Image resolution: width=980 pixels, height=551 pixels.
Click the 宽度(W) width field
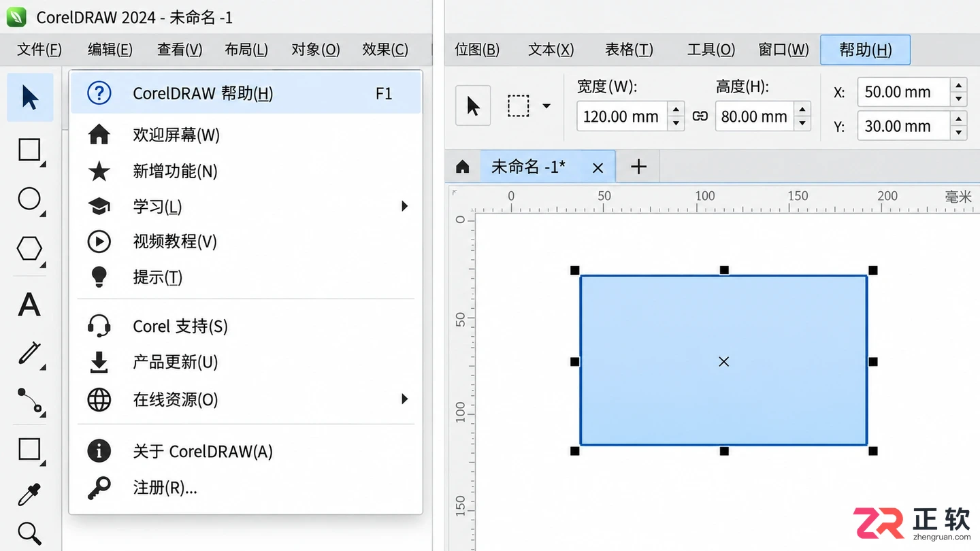(622, 116)
